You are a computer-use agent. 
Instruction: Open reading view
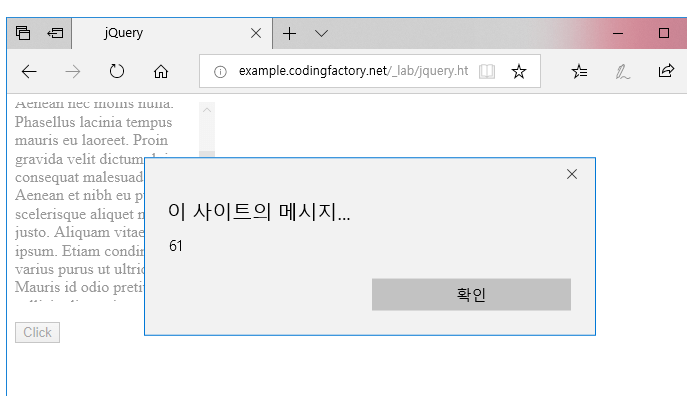click(x=487, y=71)
